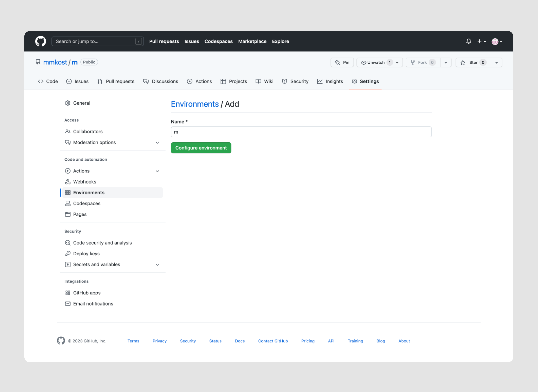This screenshot has width=538, height=392.
Task: Open Training footer link
Action: tap(355, 341)
